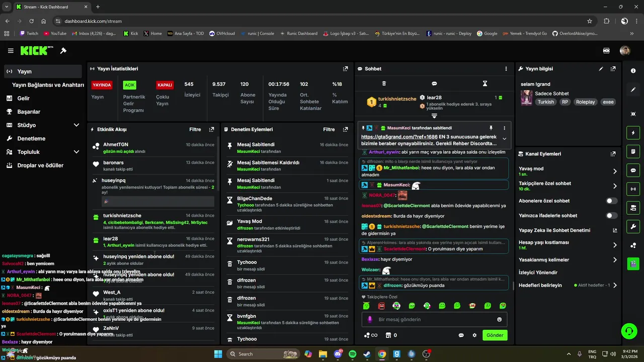This screenshot has width=644, height=362.
Task: Open the Sohbet panel three-dot menu
Action: click(506, 69)
